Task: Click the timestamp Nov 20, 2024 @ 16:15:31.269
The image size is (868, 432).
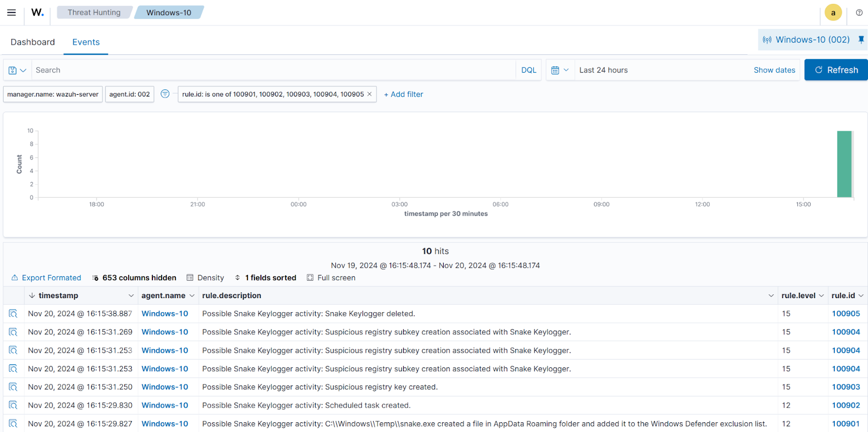Action: [x=80, y=332]
